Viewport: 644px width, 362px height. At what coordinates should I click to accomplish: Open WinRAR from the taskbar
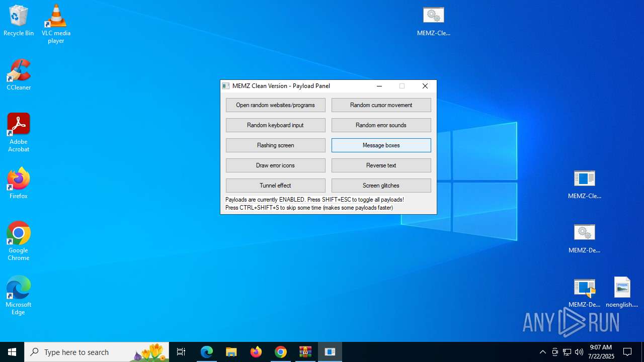305,352
